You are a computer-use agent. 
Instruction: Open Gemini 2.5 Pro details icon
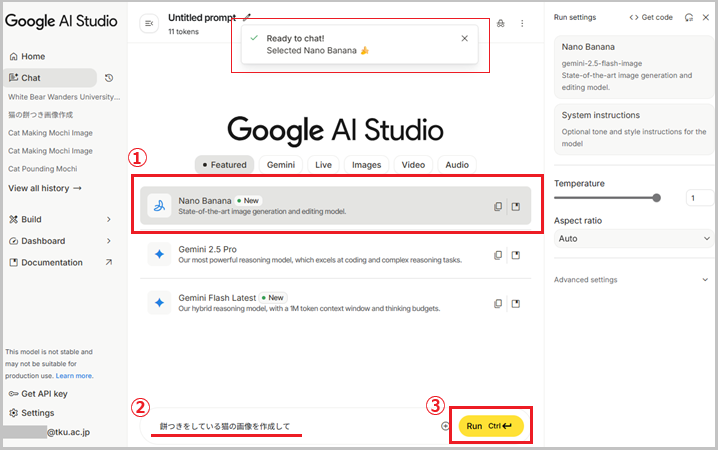[516, 255]
